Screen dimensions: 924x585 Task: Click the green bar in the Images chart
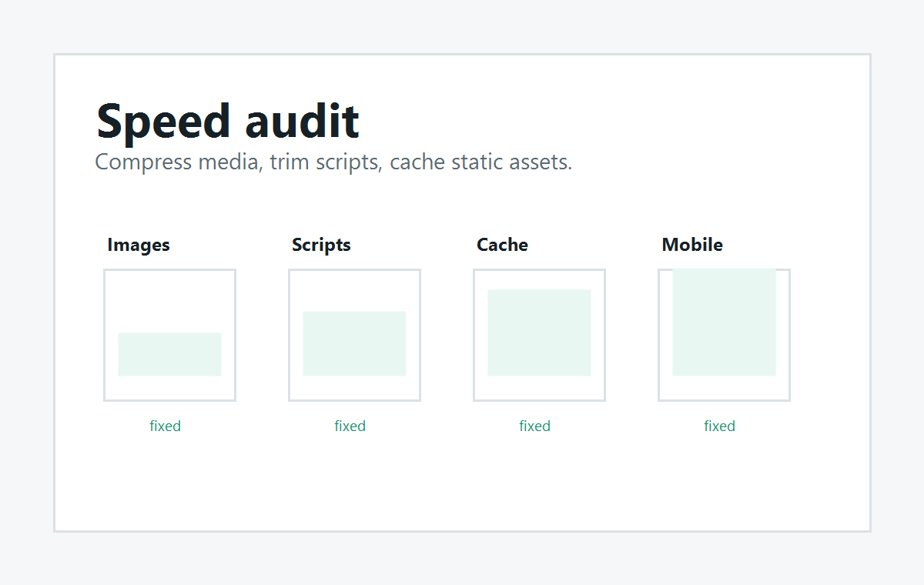[x=169, y=354]
